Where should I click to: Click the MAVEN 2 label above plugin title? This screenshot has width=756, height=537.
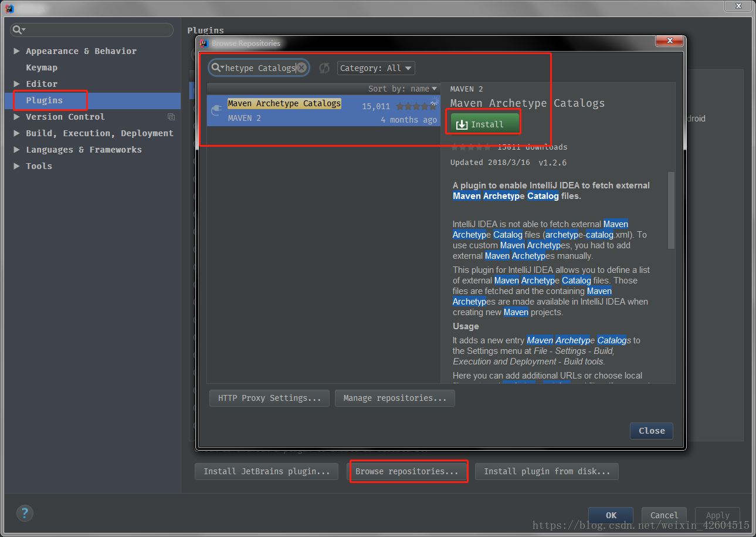tap(467, 89)
